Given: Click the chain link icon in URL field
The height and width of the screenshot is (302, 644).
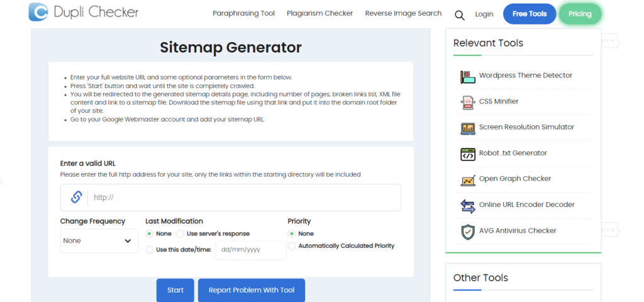Looking at the screenshot, I should point(76,197).
